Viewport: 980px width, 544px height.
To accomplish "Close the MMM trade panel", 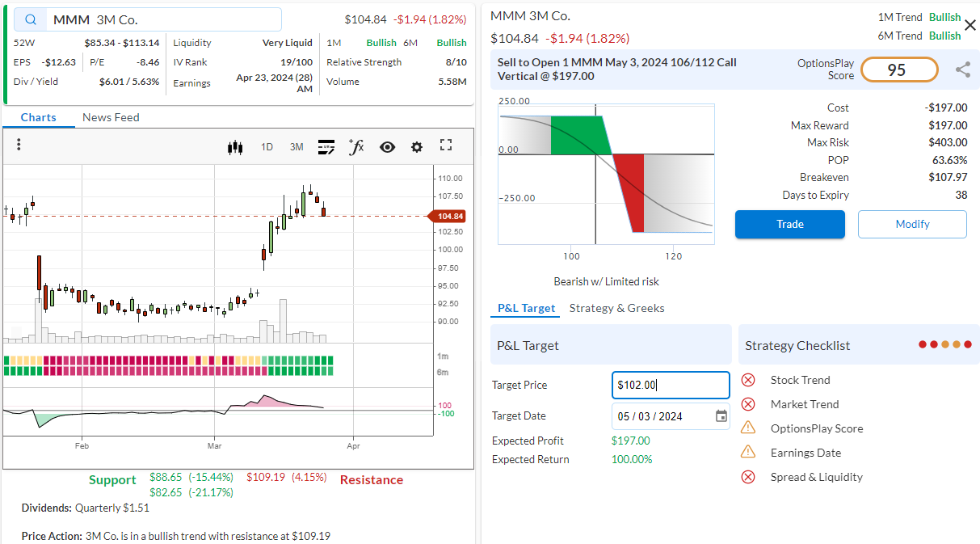I will (970, 26).
